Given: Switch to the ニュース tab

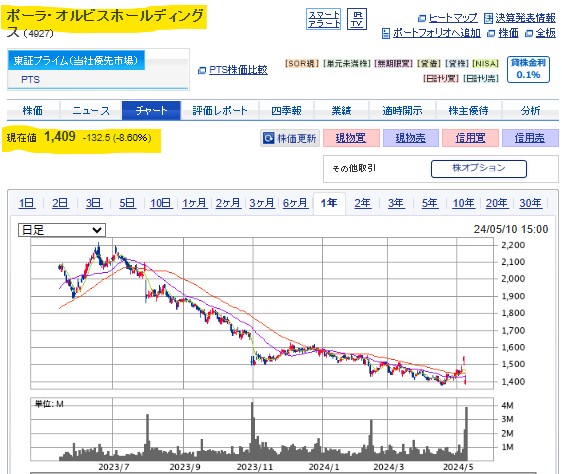Looking at the screenshot, I should 91,110.
